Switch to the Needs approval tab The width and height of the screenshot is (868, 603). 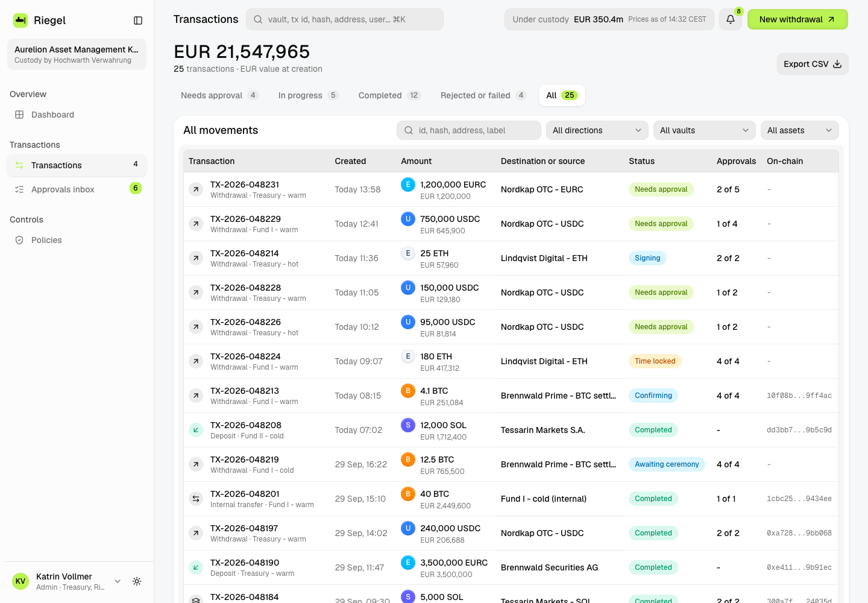point(219,95)
